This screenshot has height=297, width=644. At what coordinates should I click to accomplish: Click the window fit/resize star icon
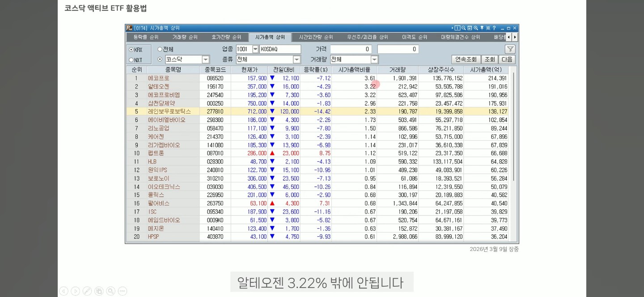(x=487, y=28)
